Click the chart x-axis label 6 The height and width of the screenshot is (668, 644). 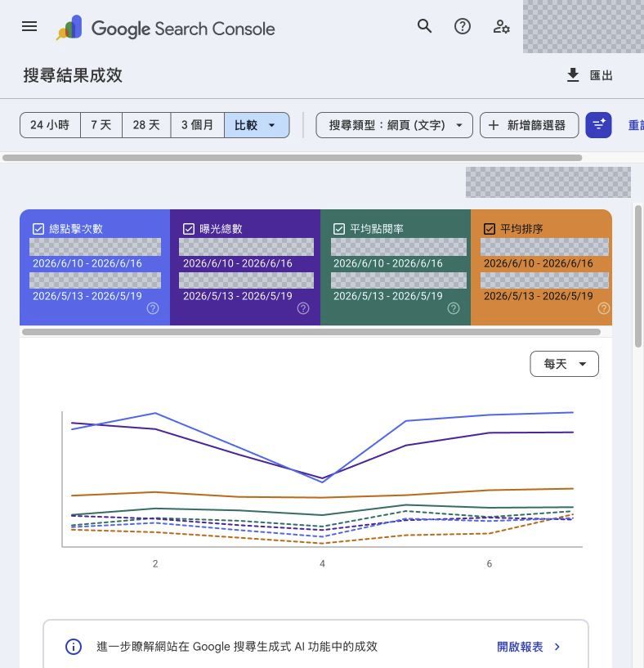coord(490,563)
